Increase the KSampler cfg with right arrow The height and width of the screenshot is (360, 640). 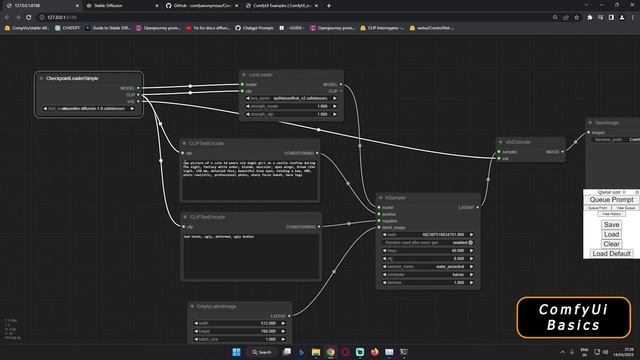[x=471, y=258]
